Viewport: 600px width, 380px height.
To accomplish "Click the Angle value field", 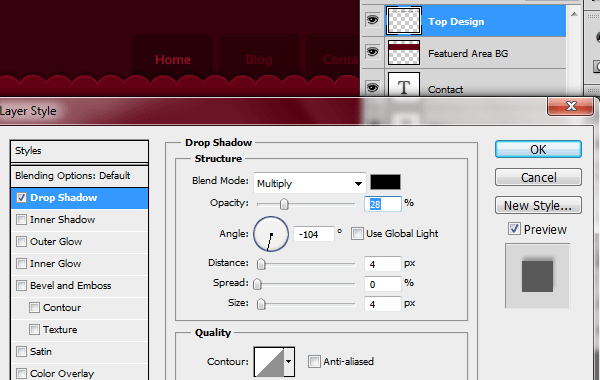I will (314, 234).
